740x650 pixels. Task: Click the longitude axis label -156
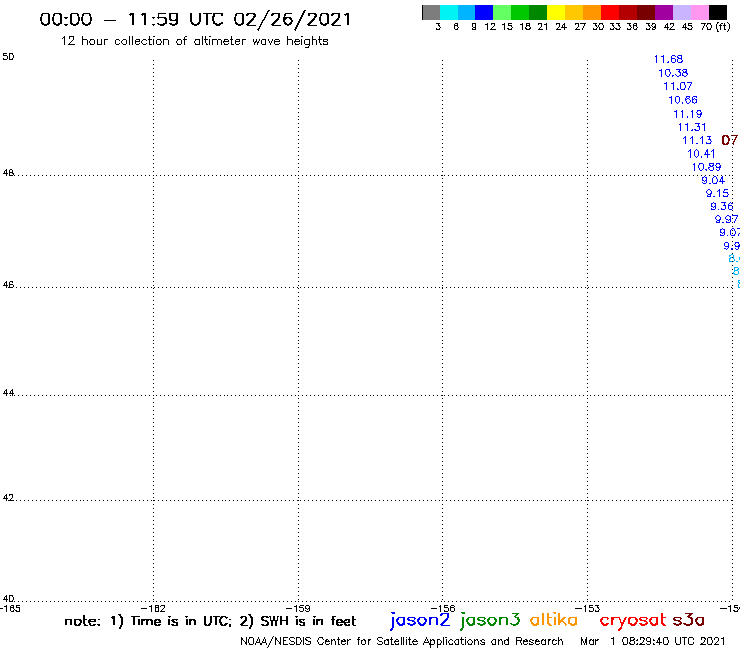click(443, 609)
